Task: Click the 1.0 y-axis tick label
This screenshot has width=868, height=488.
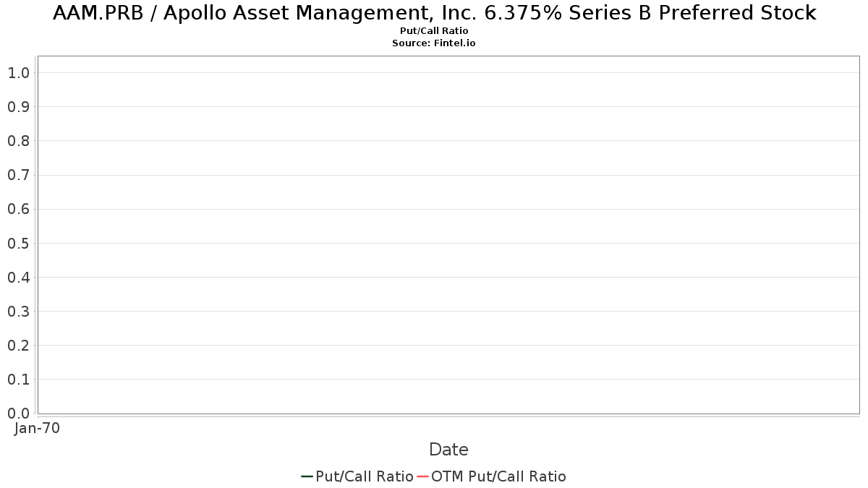Action: (x=18, y=72)
